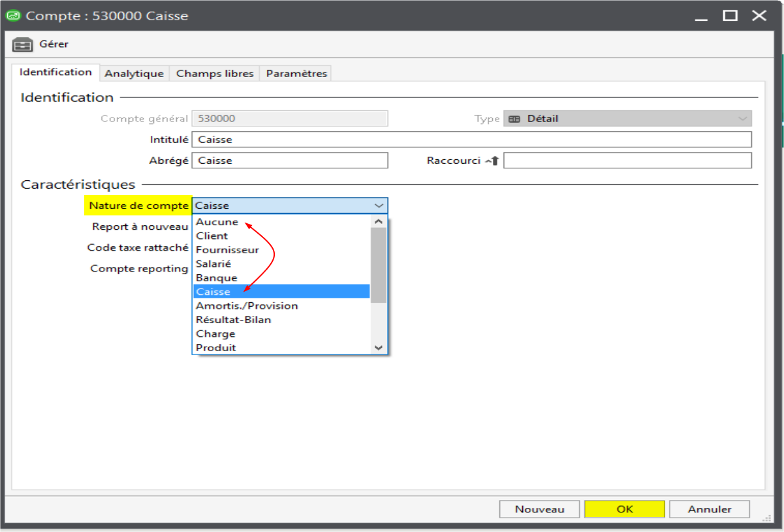Expand the Type dropdown arrow
The width and height of the screenshot is (784, 532).
pos(742,119)
